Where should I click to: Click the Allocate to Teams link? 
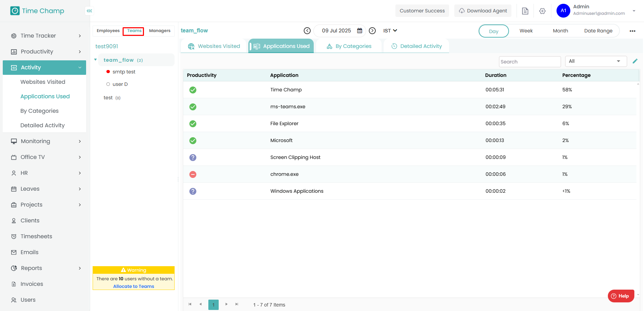(134, 287)
